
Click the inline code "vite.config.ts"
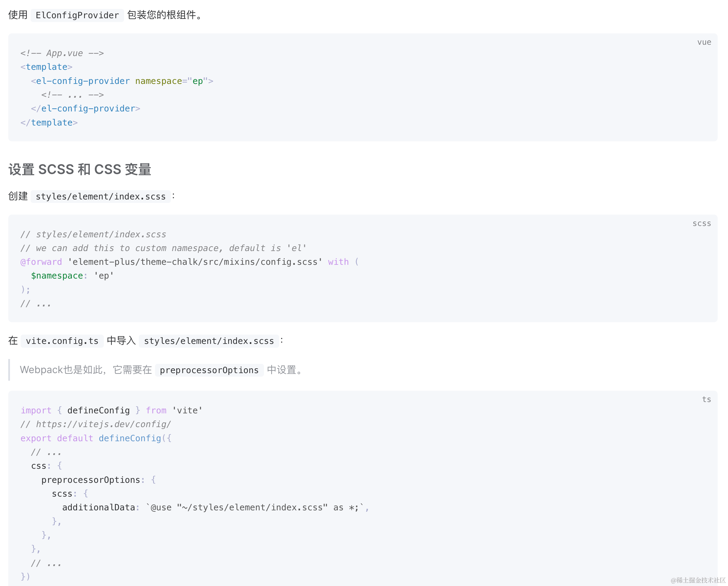(62, 341)
